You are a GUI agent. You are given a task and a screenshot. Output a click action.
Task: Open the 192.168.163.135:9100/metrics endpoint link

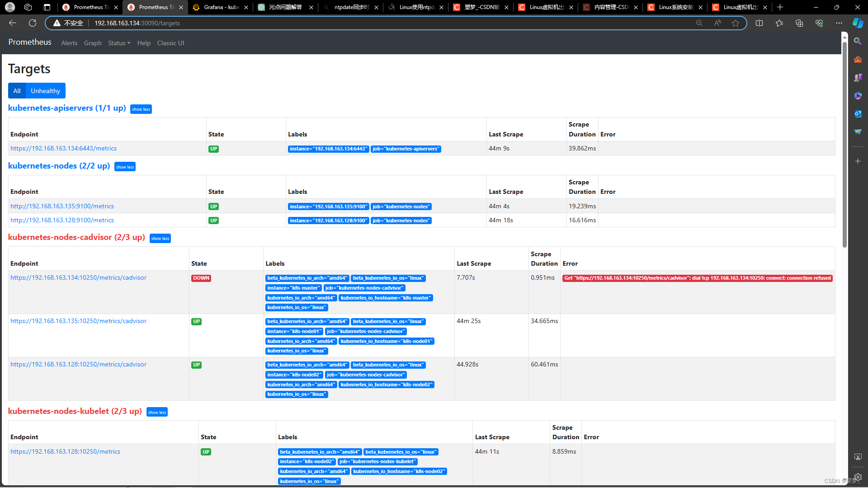(62, 206)
